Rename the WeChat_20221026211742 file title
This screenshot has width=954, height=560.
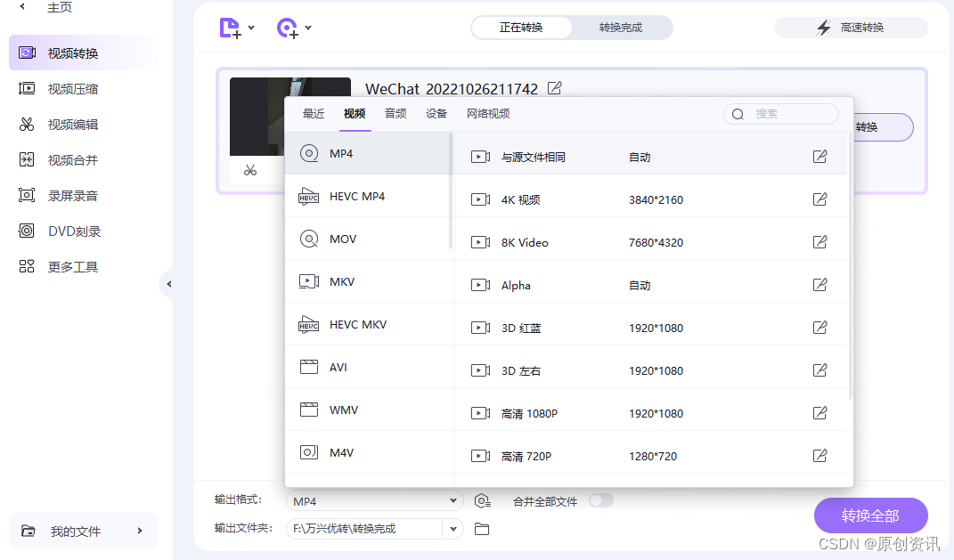(554, 88)
